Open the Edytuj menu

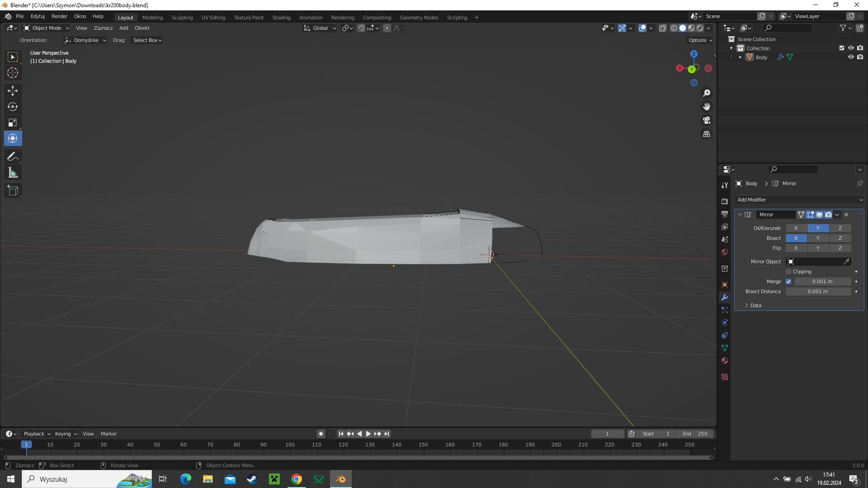coord(38,16)
